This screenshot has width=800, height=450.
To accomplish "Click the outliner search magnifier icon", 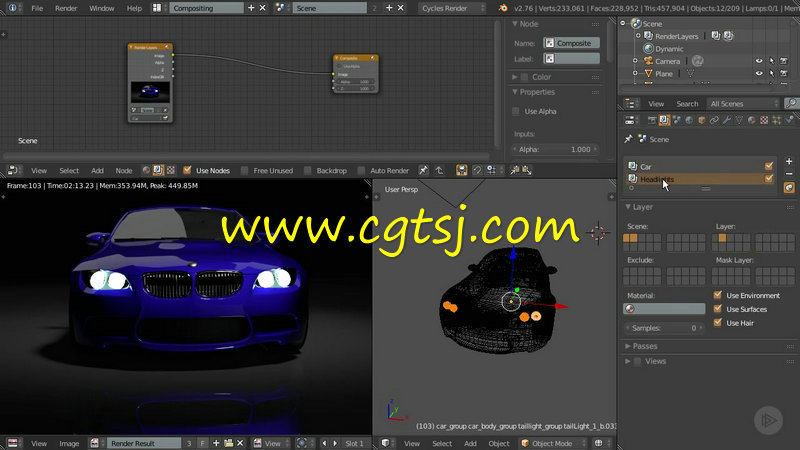I will click(791, 104).
